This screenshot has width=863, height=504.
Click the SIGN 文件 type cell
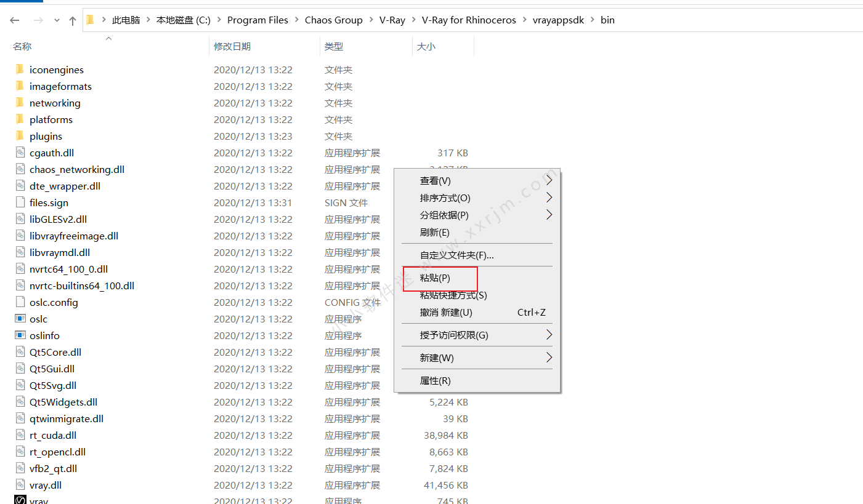(346, 202)
